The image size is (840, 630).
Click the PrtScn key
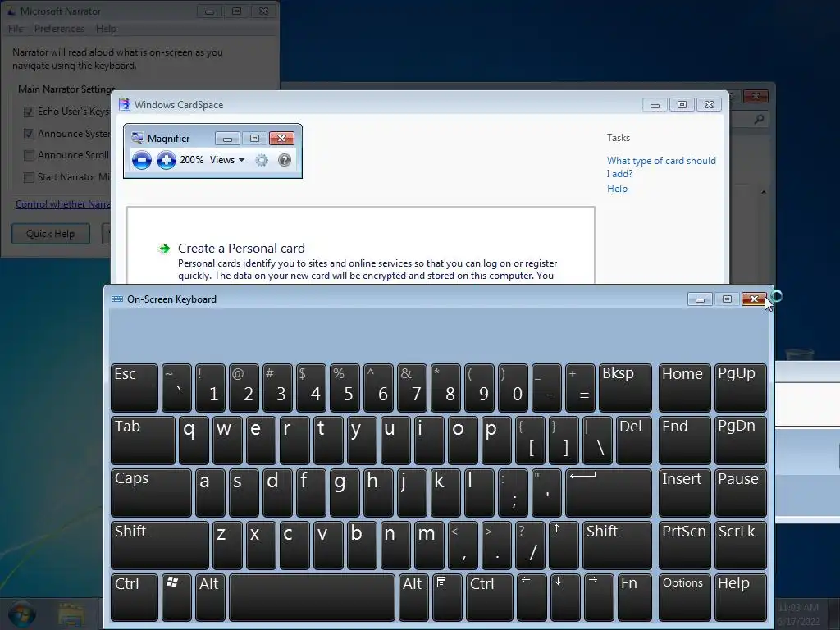coord(684,545)
